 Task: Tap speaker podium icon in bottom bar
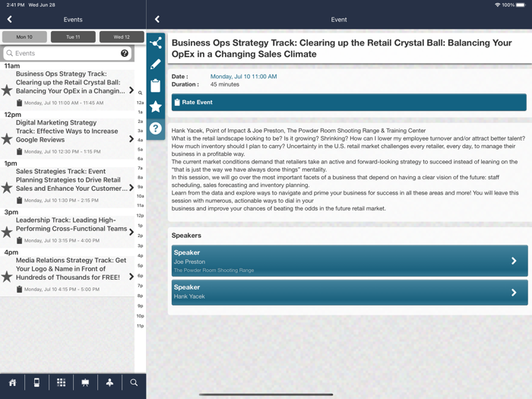coord(109,383)
